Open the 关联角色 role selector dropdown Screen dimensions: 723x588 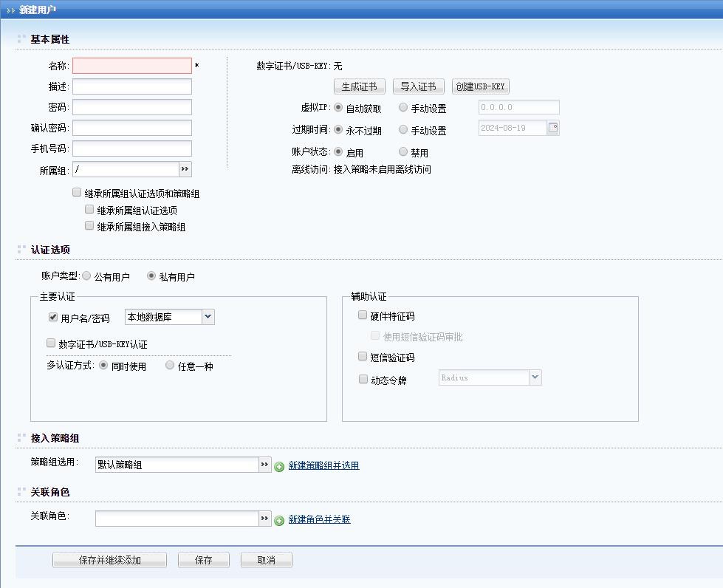265,519
